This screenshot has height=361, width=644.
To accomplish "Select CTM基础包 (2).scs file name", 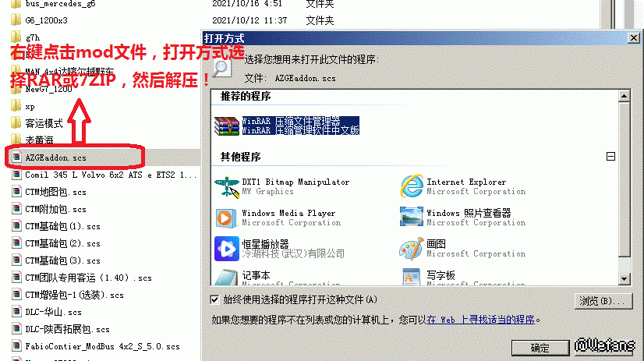I will pyautogui.click(x=63, y=243).
